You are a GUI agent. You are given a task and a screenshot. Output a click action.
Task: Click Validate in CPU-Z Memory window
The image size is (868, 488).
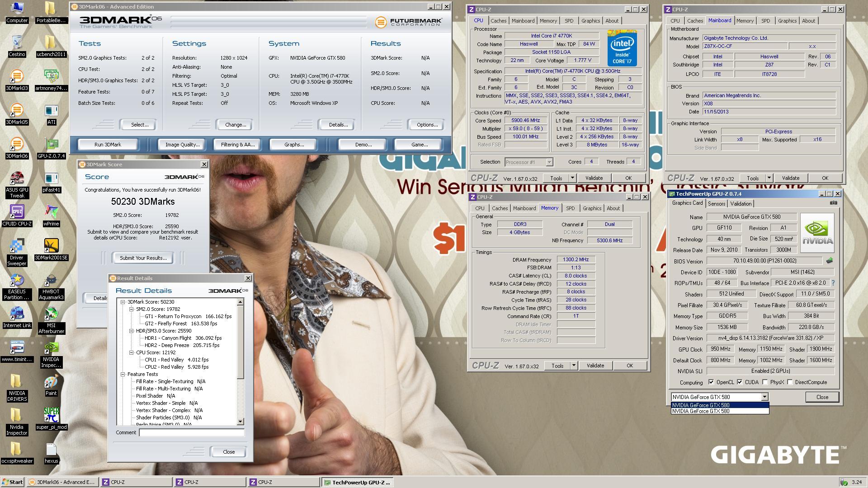click(x=595, y=366)
